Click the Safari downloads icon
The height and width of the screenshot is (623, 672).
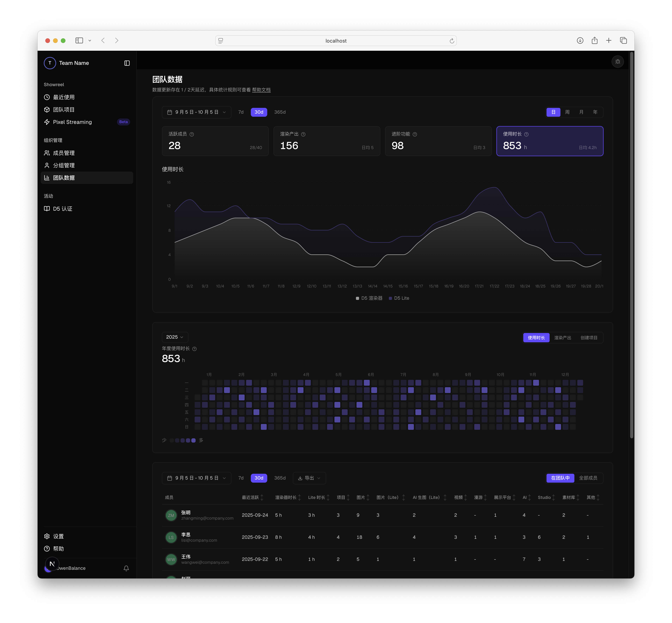point(580,41)
